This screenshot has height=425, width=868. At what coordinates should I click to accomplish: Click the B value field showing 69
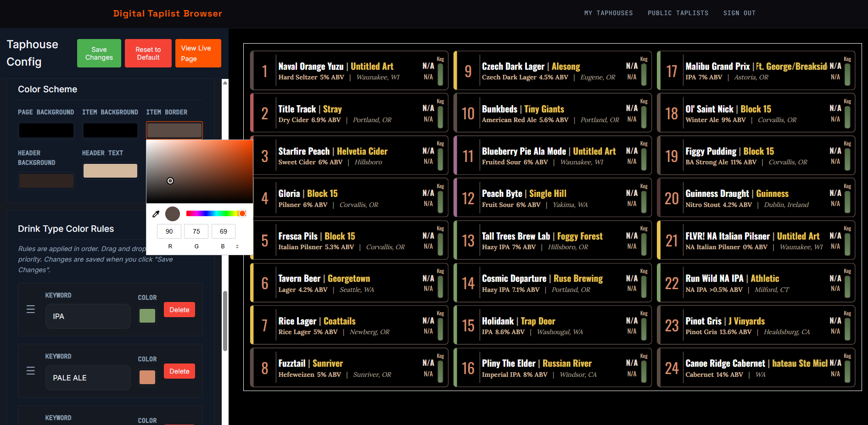pyautogui.click(x=224, y=231)
